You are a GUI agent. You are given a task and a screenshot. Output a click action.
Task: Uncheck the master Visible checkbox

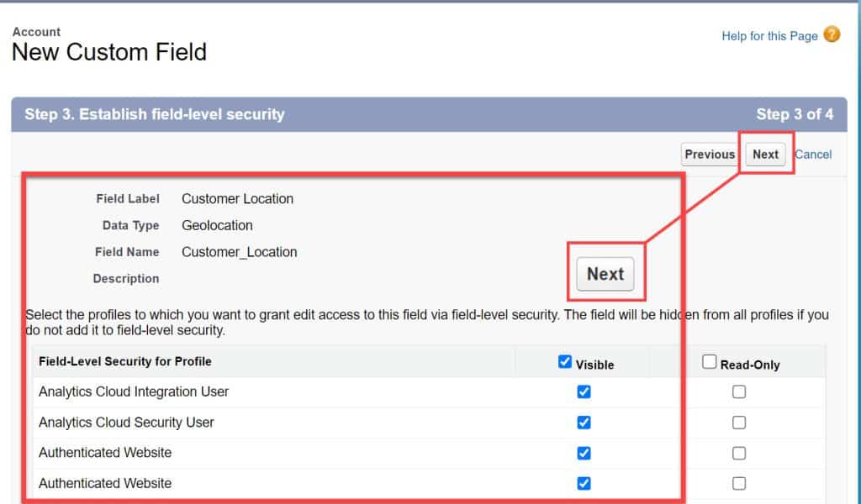tap(565, 363)
